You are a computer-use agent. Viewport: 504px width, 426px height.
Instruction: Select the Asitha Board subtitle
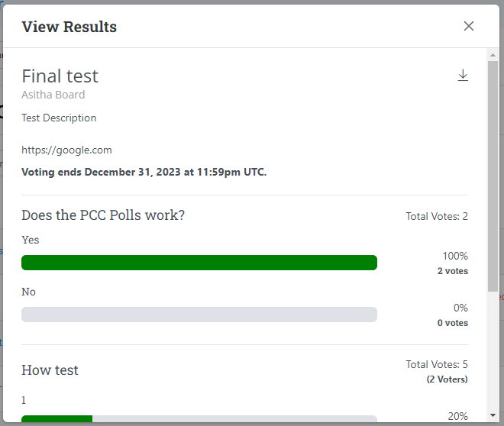coord(53,95)
